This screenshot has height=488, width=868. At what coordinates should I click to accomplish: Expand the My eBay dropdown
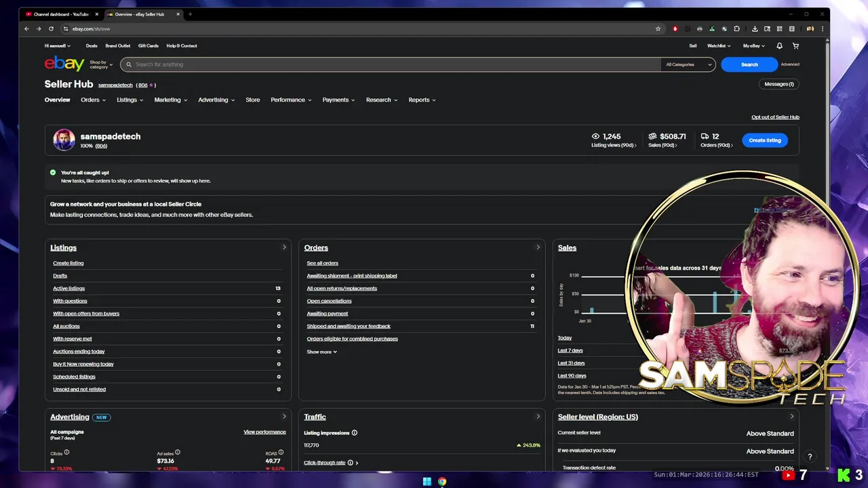pos(754,45)
